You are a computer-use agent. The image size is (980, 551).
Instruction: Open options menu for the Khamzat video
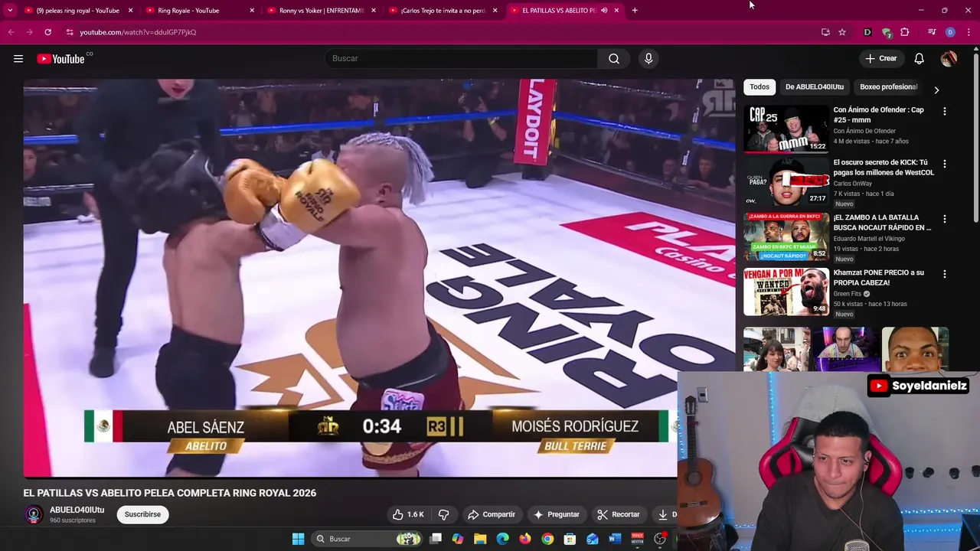[x=945, y=274]
